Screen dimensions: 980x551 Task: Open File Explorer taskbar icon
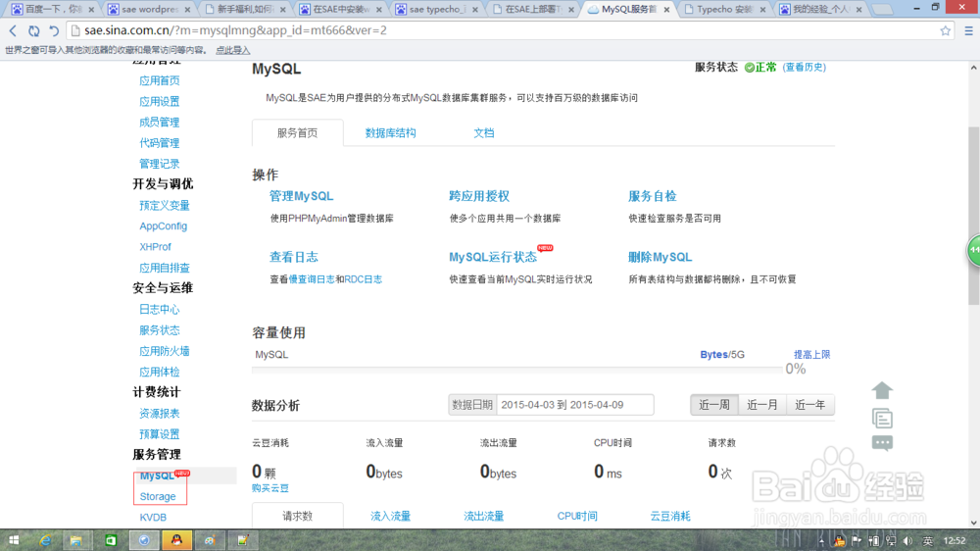[76, 540]
